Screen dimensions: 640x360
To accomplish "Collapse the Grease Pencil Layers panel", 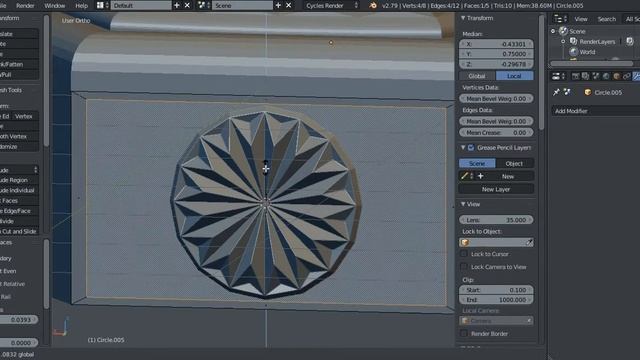I will tap(463, 147).
